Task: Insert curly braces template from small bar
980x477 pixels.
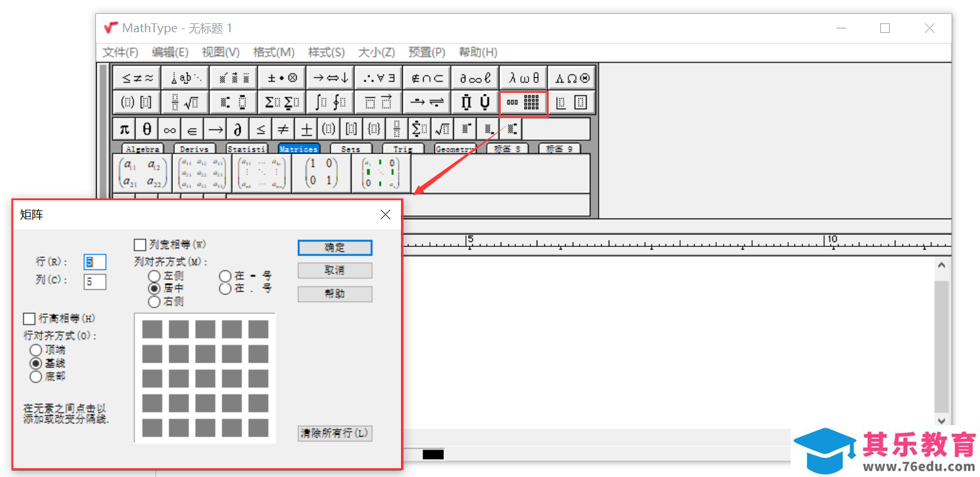Action: pyautogui.click(x=374, y=130)
